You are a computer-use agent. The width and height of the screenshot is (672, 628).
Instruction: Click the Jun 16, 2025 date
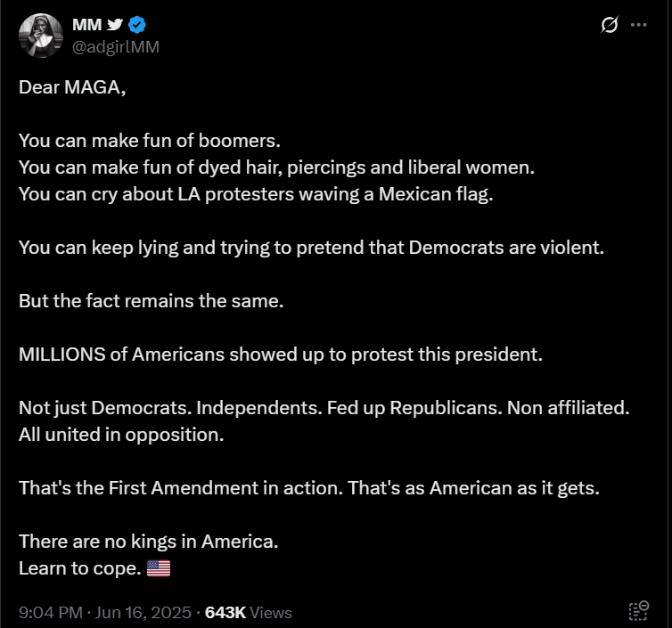point(143,613)
